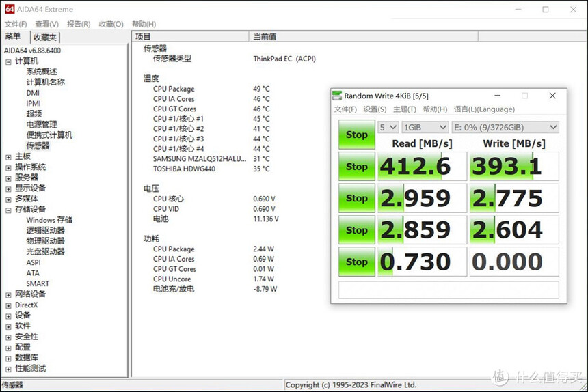Select ATA in the tree
This screenshot has width=588, height=392.
(33, 273)
